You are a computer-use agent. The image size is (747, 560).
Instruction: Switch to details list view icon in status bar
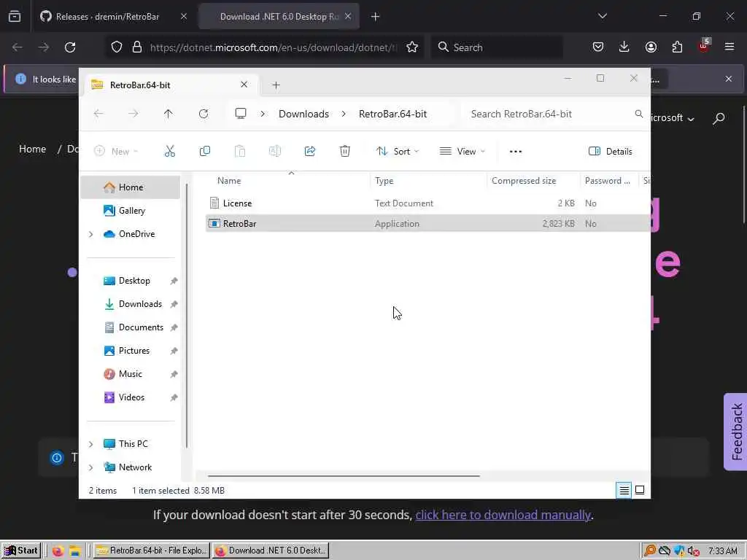coord(624,490)
